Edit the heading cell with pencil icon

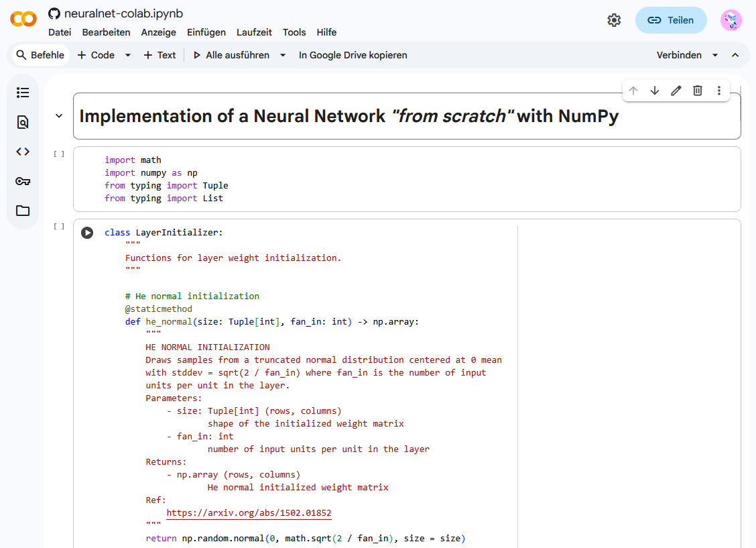676,91
